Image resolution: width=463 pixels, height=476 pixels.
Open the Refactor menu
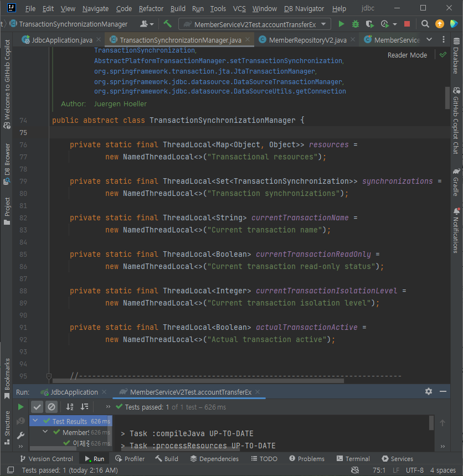tap(151, 8)
